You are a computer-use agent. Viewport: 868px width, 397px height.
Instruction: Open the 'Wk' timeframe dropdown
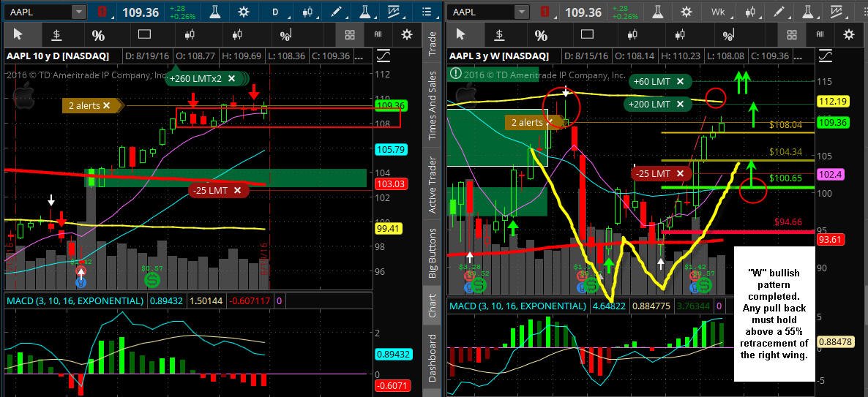718,12
